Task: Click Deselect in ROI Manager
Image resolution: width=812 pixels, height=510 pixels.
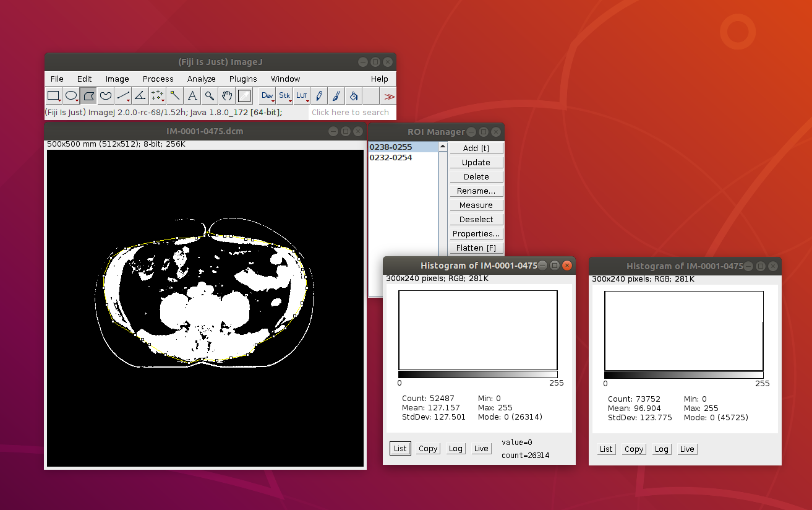Action: pos(476,219)
